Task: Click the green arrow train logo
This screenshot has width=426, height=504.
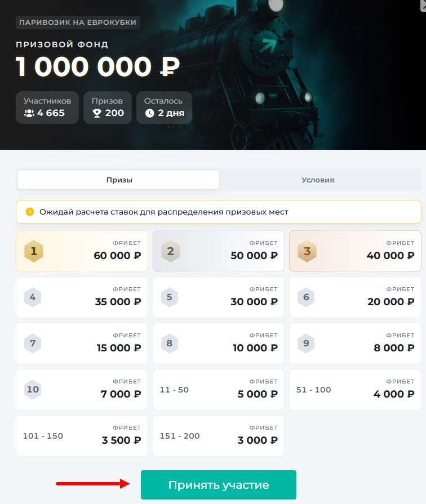Action: [269, 44]
